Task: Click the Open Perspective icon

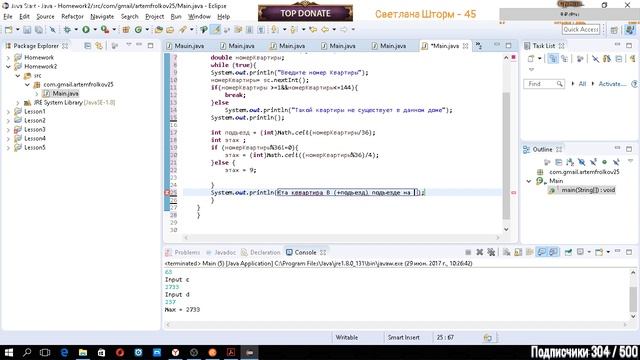Action: [x=614, y=30]
